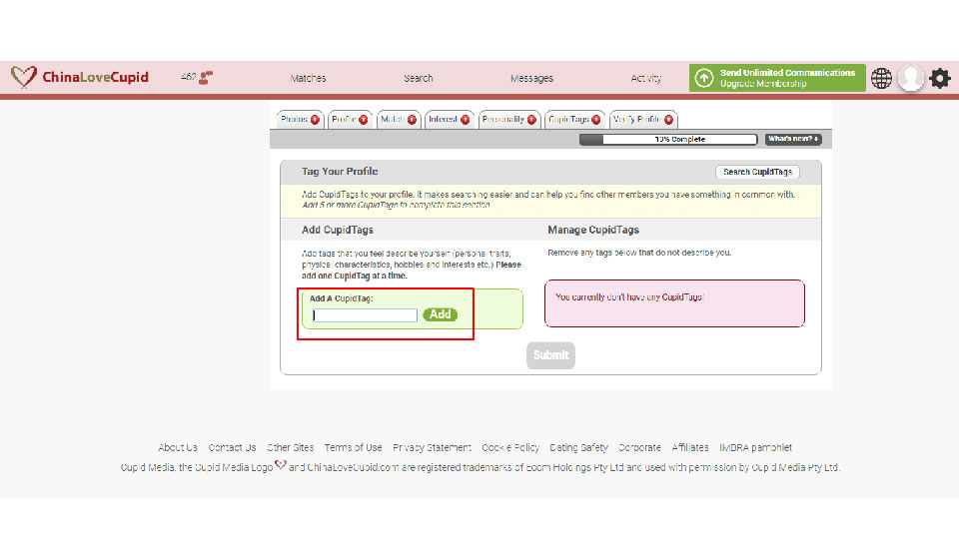Click the 13% Complete progress bar

pyautogui.click(x=668, y=140)
